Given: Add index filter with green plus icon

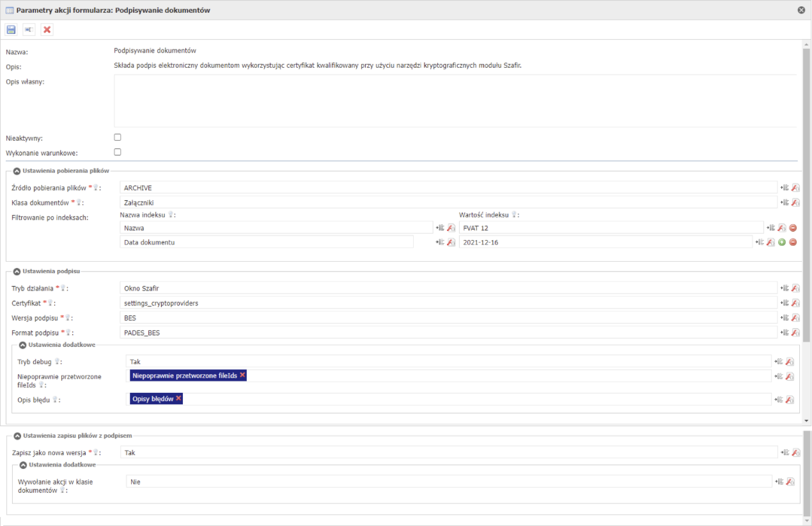Looking at the screenshot, I should (781, 243).
